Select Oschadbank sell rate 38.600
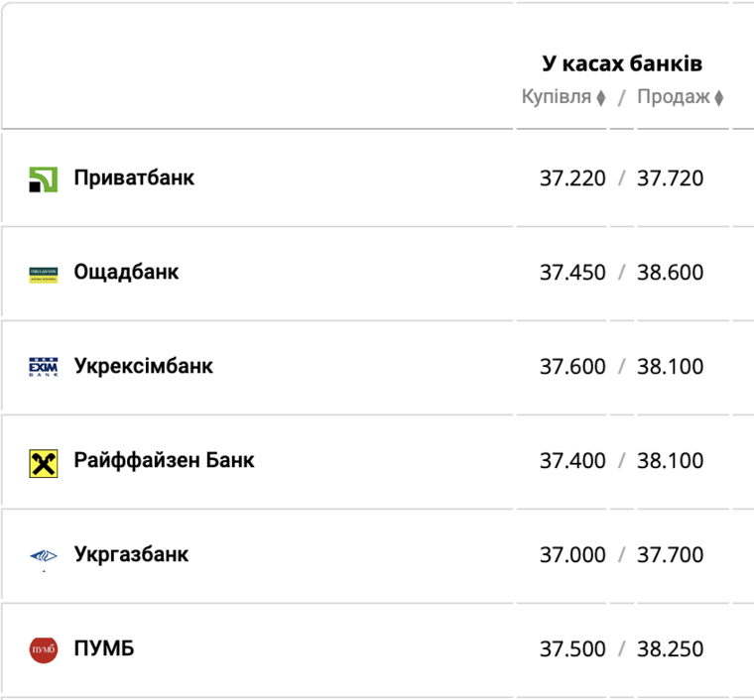 (x=670, y=273)
